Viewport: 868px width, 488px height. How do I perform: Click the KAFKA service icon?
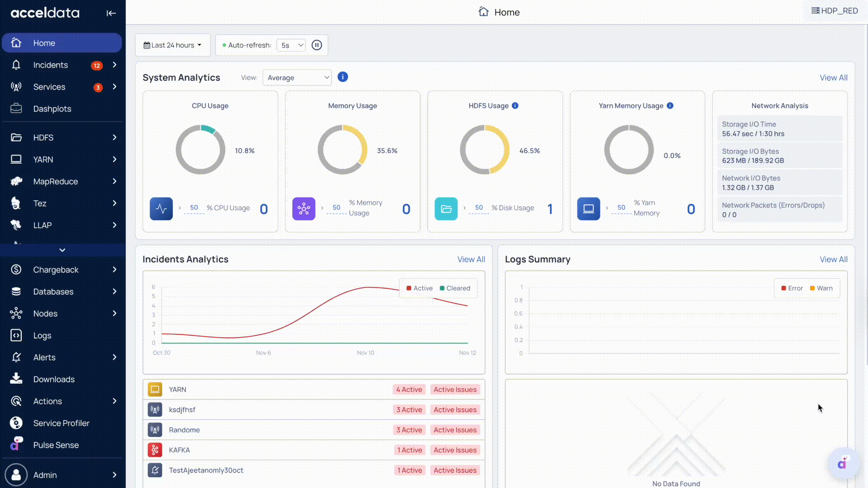tap(155, 450)
